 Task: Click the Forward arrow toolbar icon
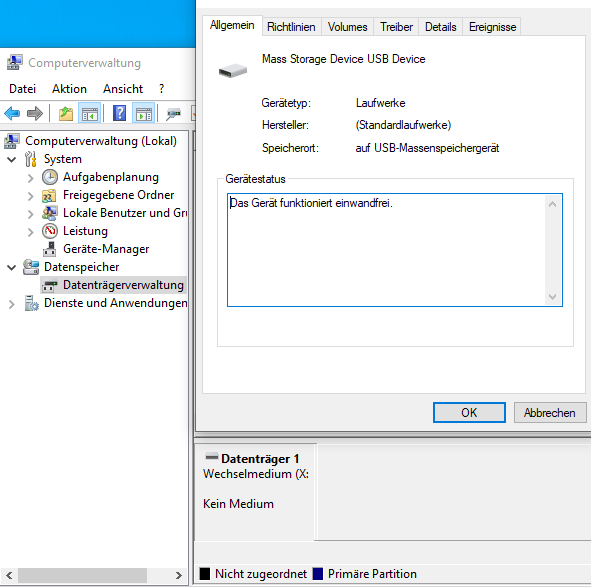[35, 113]
